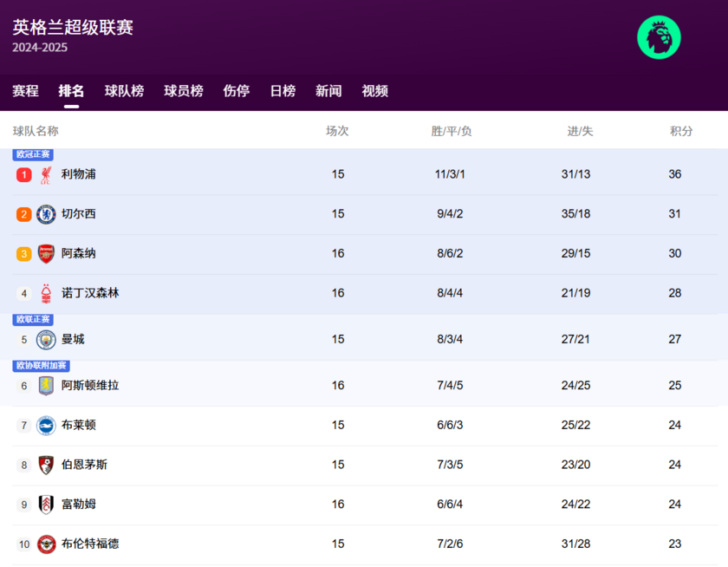Click the 欧冠正赛 qualification label
Image resolution: width=728 pixels, height=567 pixels.
(31, 154)
